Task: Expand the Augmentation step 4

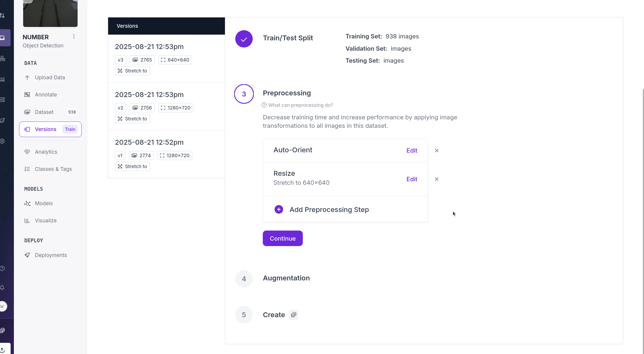Action: pos(286,278)
